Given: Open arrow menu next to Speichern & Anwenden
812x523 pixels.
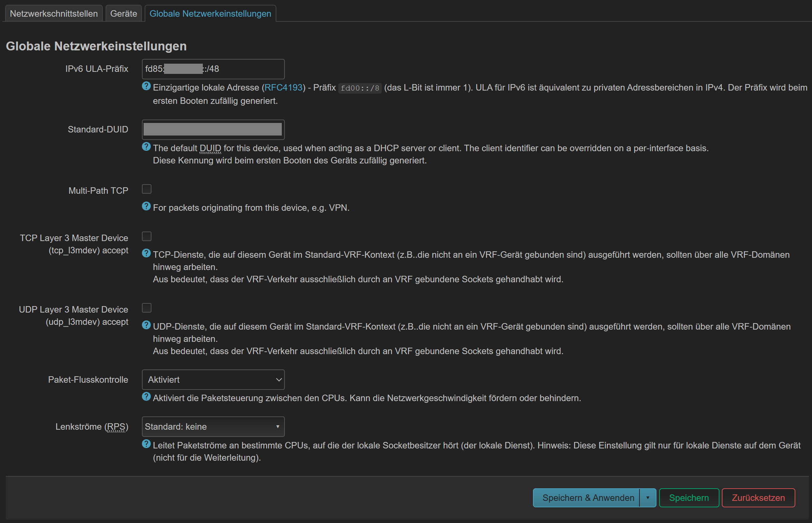Looking at the screenshot, I should pos(648,498).
